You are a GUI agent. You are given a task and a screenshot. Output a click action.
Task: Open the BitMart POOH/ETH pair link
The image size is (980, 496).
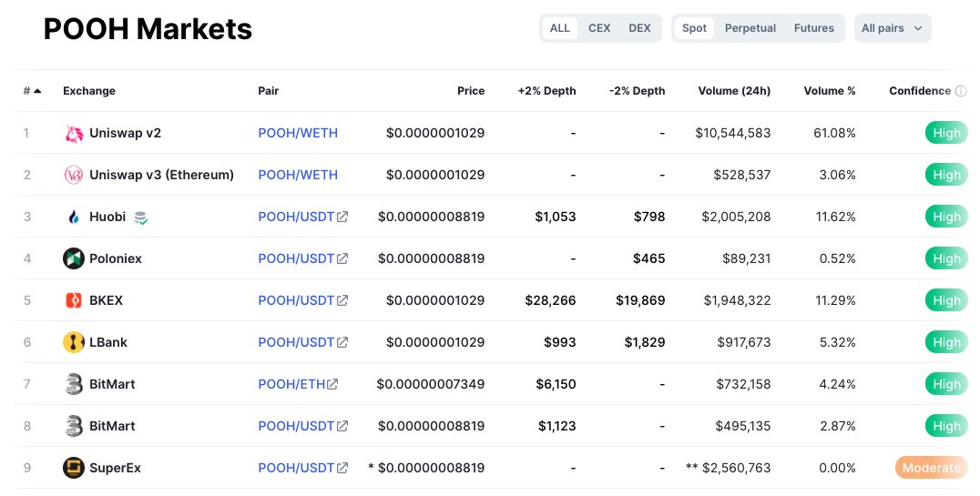point(291,384)
